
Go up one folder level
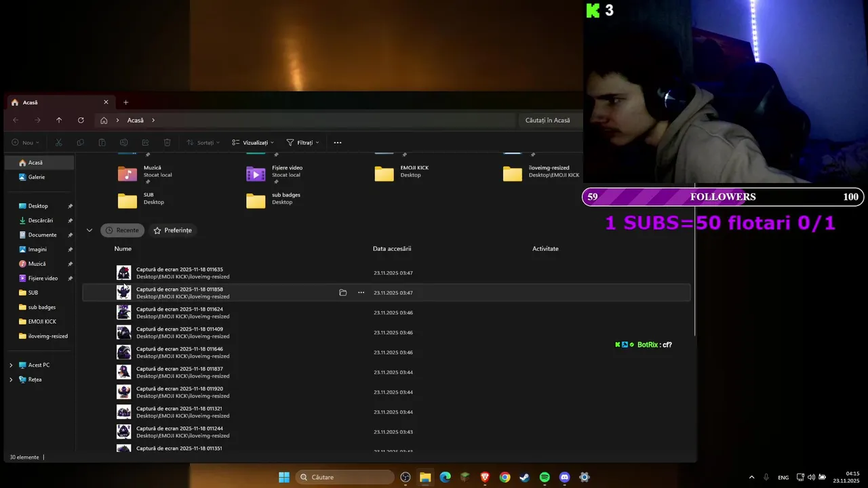(x=59, y=120)
